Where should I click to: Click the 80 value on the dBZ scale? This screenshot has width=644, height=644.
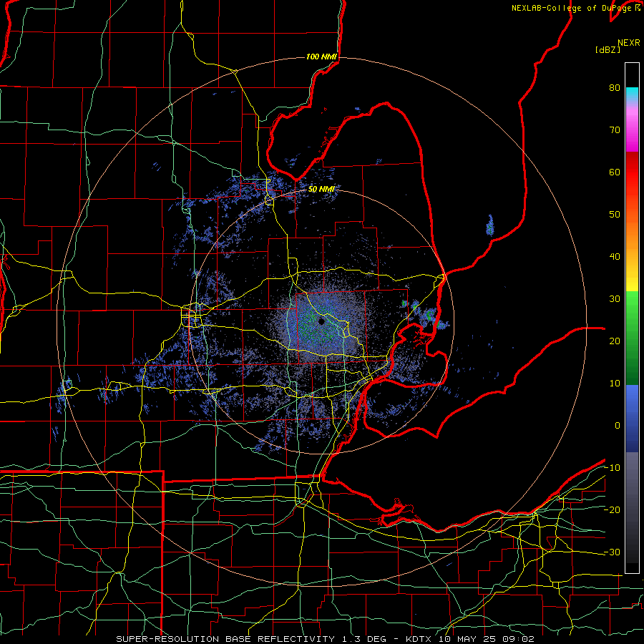coord(615,88)
